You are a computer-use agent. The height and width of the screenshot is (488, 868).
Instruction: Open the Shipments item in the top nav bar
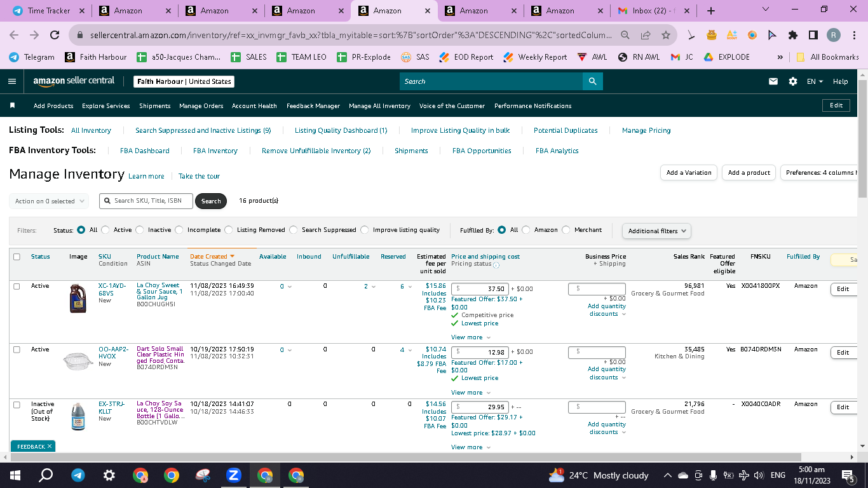point(155,106)
